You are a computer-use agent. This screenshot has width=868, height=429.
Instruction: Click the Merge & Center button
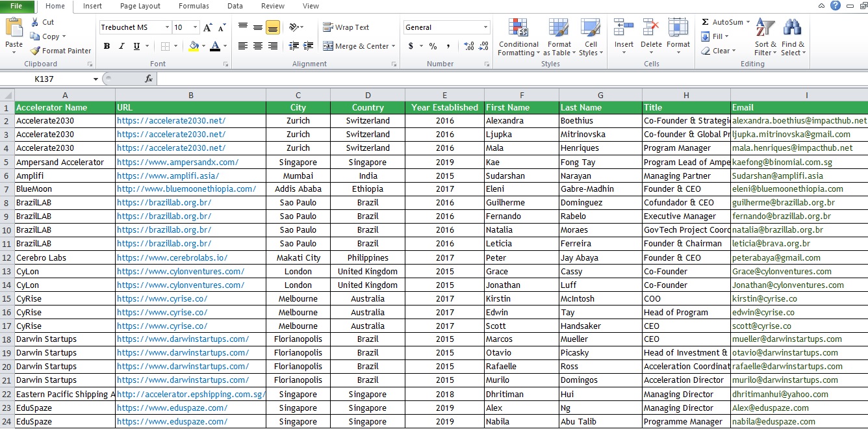[x=357, y=46]
